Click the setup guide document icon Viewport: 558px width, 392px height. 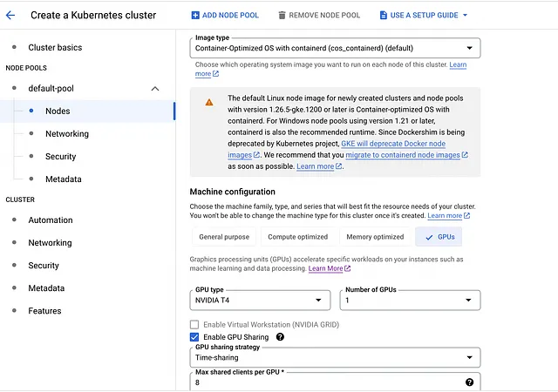pyautogui.click(x=384, y=15)
